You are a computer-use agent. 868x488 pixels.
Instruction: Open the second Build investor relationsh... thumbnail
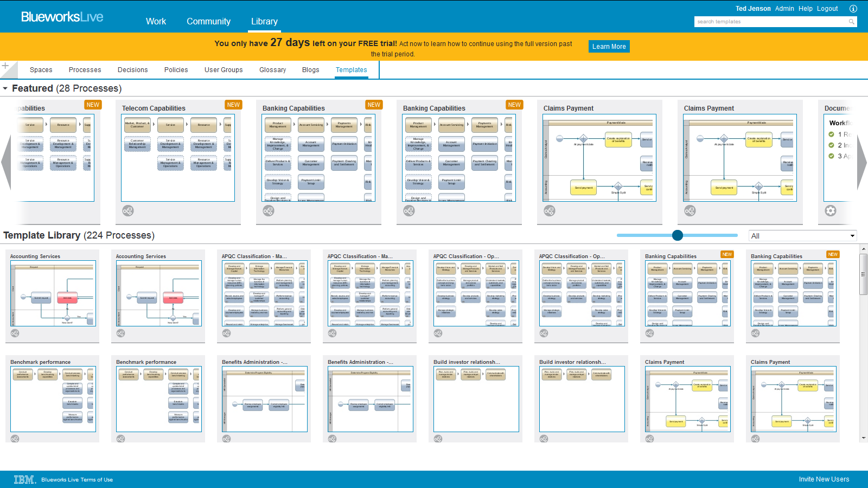coord(582,399)
